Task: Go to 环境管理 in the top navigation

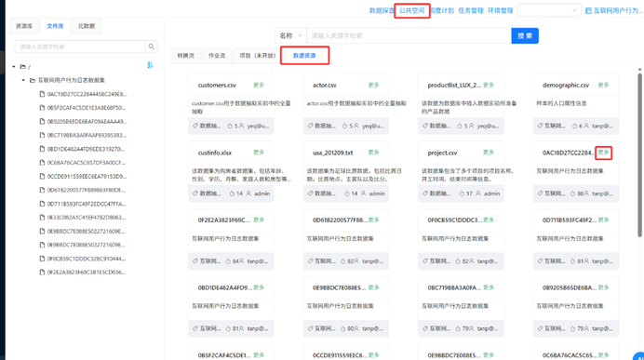Action: point(501,10)
